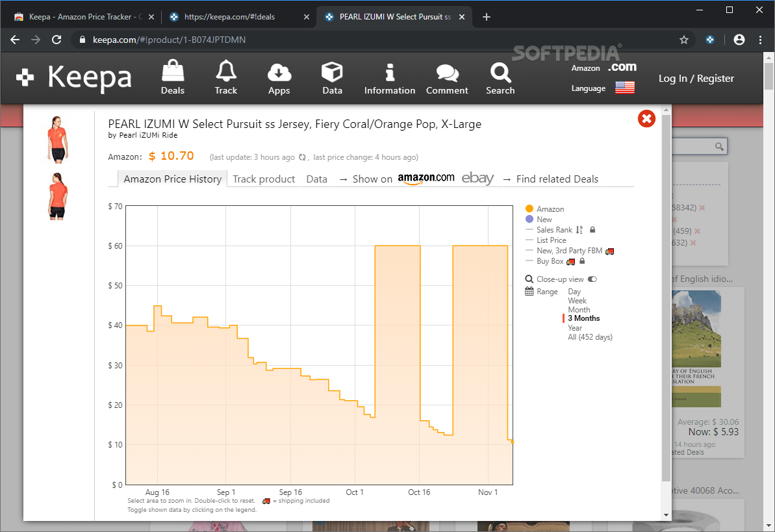
Task: Toggle the Sales Rank legend entry
Action: tap(554, 230)
